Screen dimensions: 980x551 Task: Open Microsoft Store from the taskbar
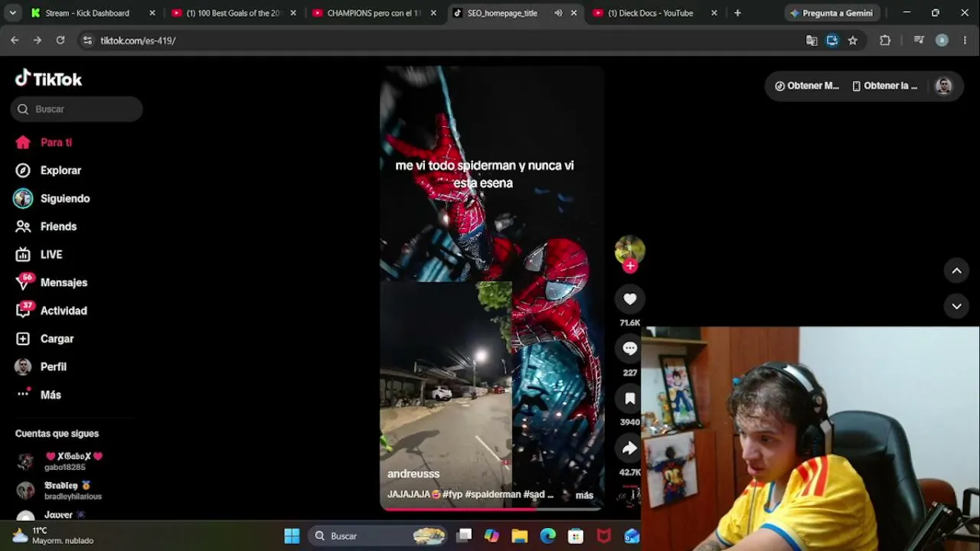pyautogui.click(x=576, y=536)
